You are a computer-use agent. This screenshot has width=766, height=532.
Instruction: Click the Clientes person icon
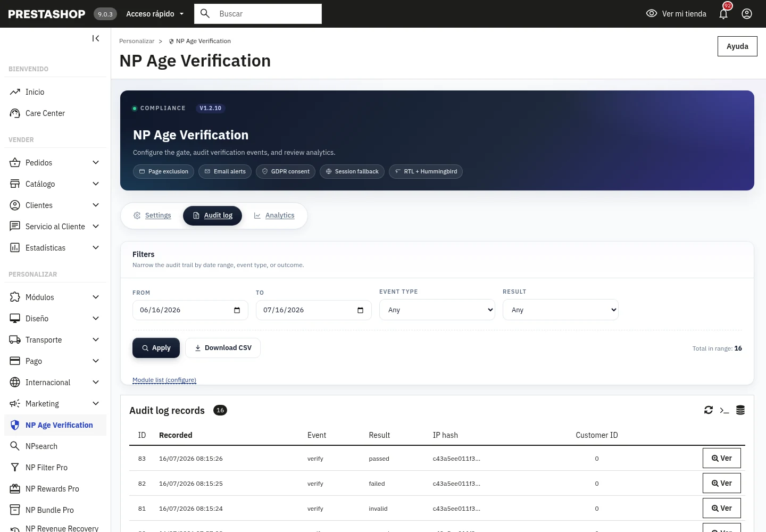[x=15, y=205]
